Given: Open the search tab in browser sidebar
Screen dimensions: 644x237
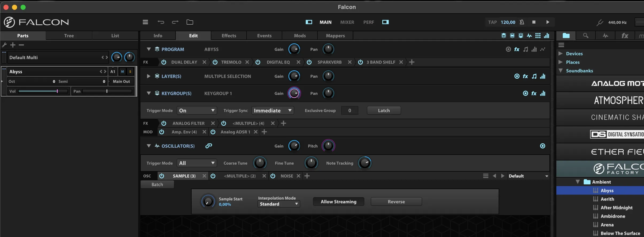Looking at the screenshot, I should pyautogui.click(x=585, y=36).
